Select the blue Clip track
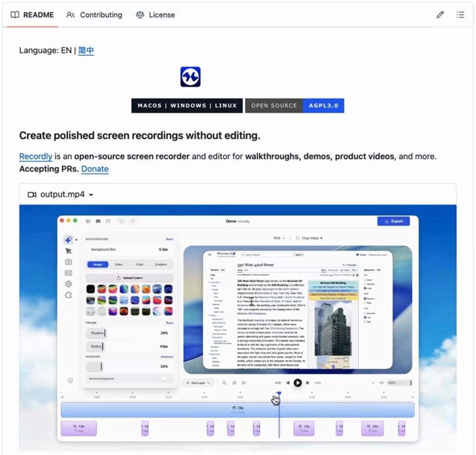The width and height of the screenshot is (476, 455). [x=237, y=409]
